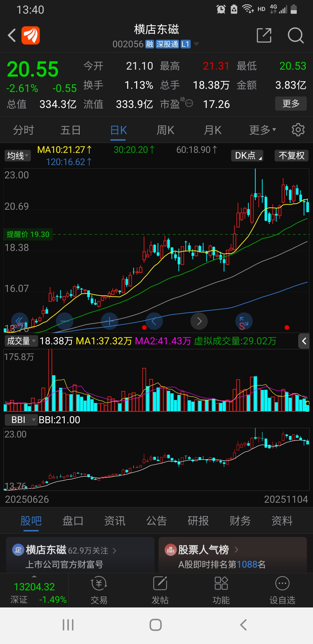Open chart settings gear icon

pyautogui.click(x=298, y=130)
